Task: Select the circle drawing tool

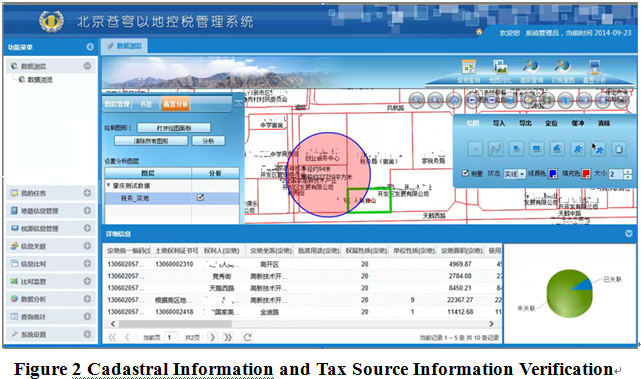Action: click(516, 149)
